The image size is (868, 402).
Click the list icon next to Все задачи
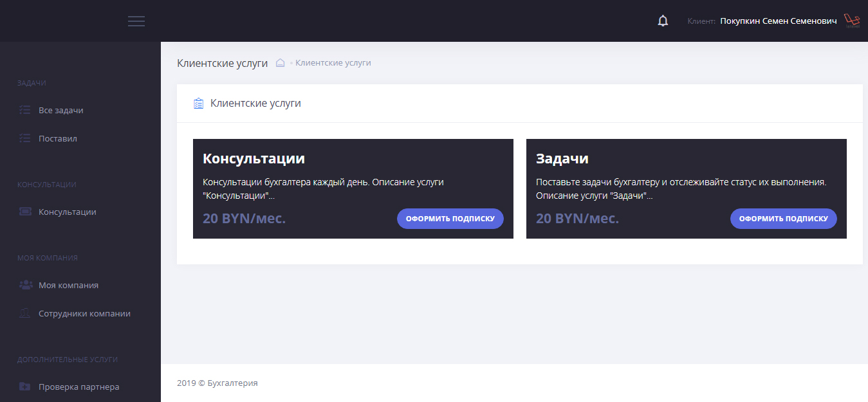click(x=25, y=110)
